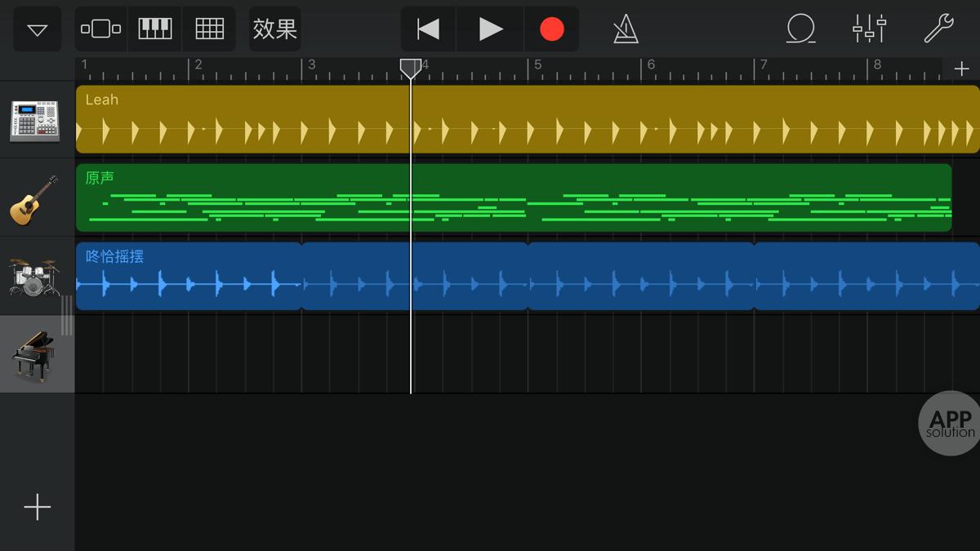The image size is (980, 551).
Task: Open the browser dropdown triangle button
Action: 38,30
